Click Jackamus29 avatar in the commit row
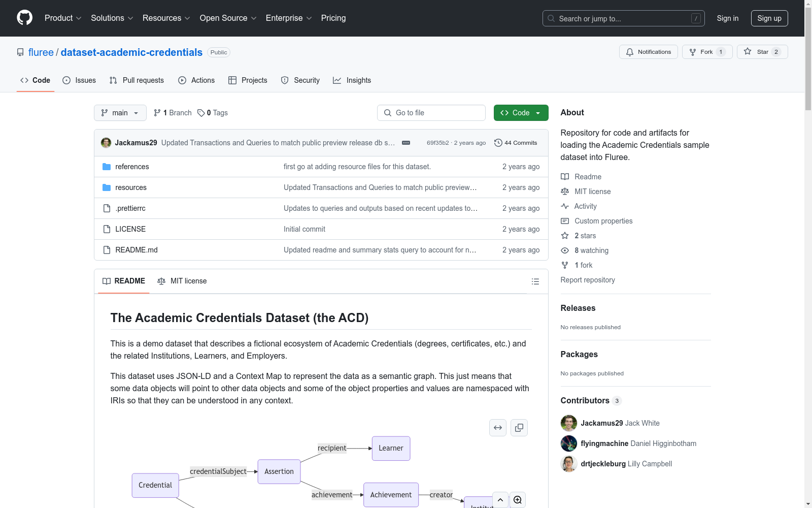Screen dimensions: 812x508 pyautogui.click(x=106, y=143)
